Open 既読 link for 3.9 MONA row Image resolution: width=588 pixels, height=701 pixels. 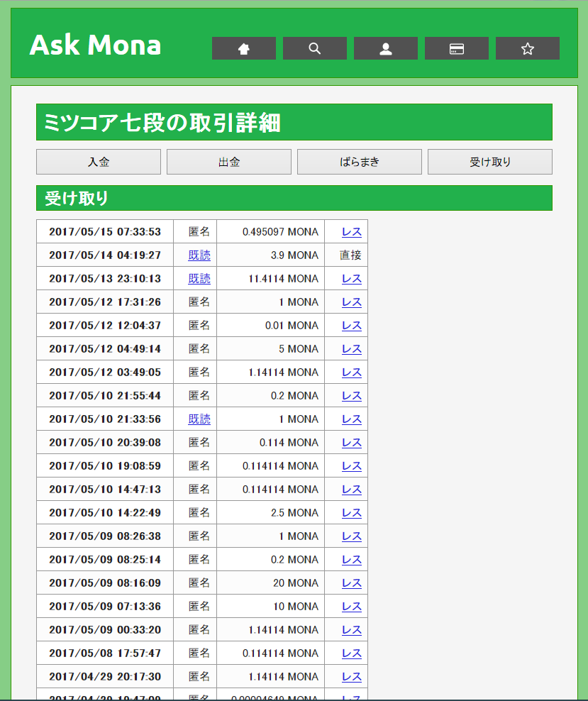tap(199, 255)
